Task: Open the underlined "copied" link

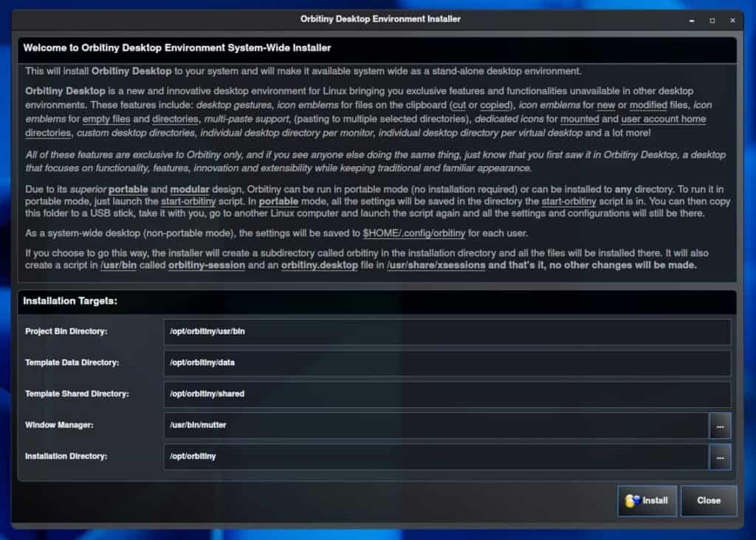Action: click(x=494, y=105)
